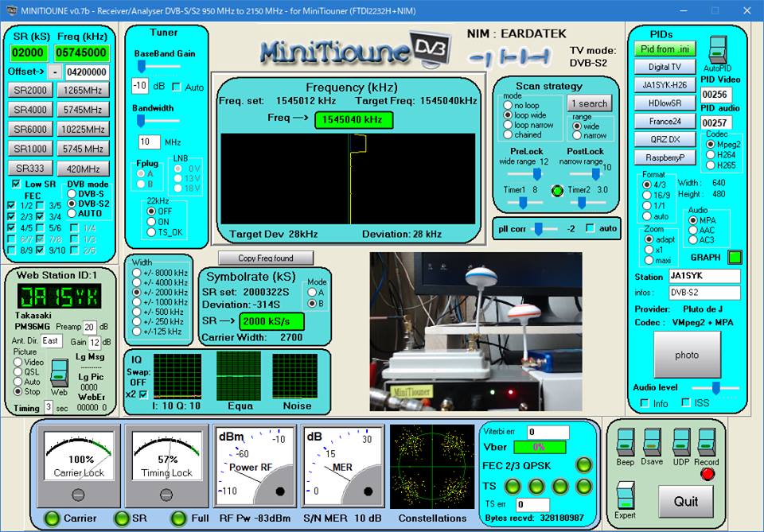Click the Station name field
Screen dimensions: 764x532
pyautogui.click(x=704, y=276)
